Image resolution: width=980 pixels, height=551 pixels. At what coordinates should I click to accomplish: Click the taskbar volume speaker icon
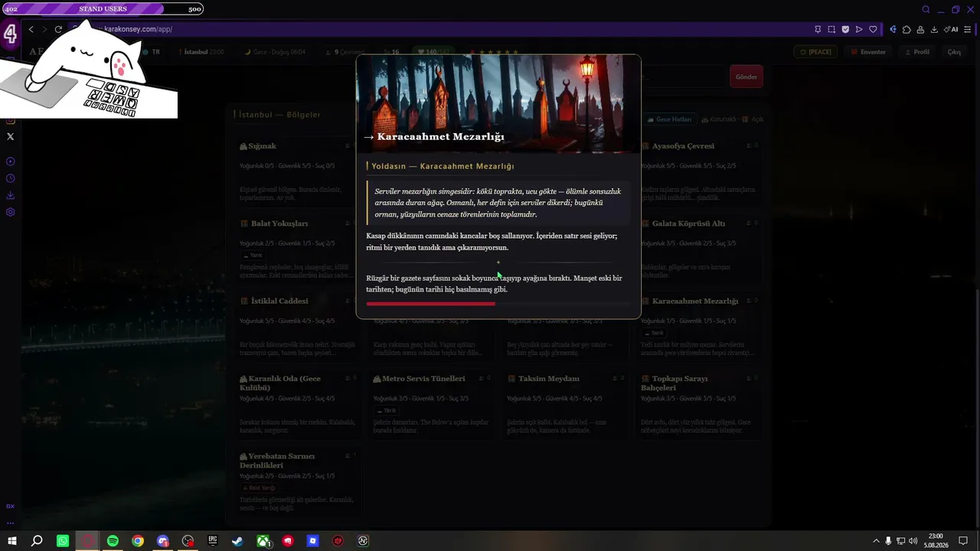click(x=913, y=541)
